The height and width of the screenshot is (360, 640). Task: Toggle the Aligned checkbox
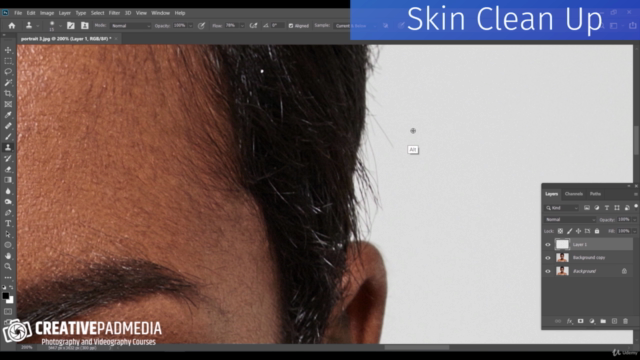291,26
